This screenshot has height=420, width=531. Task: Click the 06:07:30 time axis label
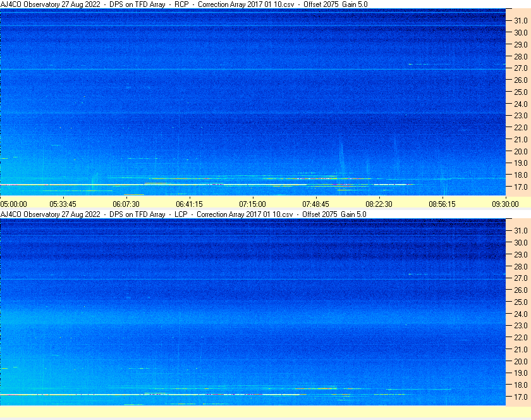point(126,204)
